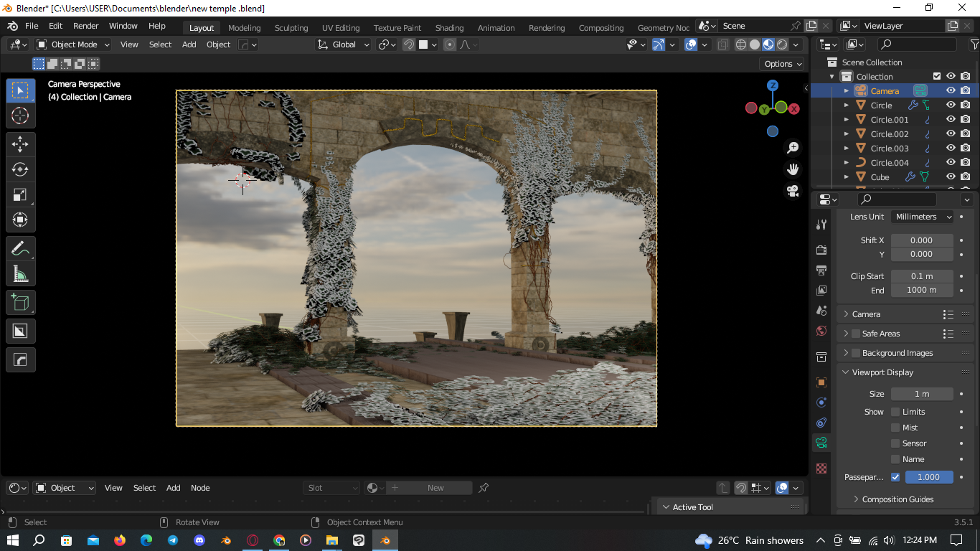980x551 pixels.
Task: Toggle X-ray mode in viewport header
Action: [722, 44]
